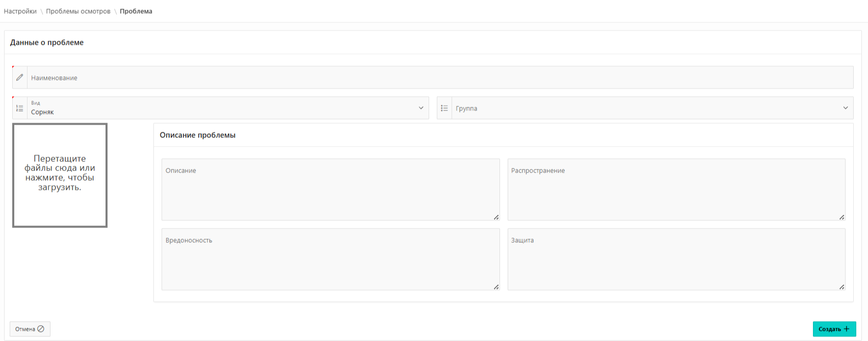Expand the Группа dropdown via its chevron
This screenshot has height=341, width=868.
[846, 108]
